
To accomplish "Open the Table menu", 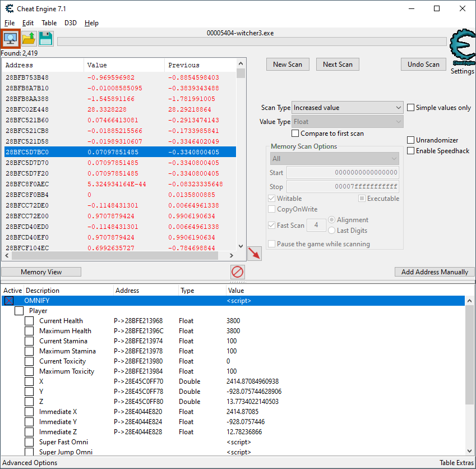I will coord(49,23).
